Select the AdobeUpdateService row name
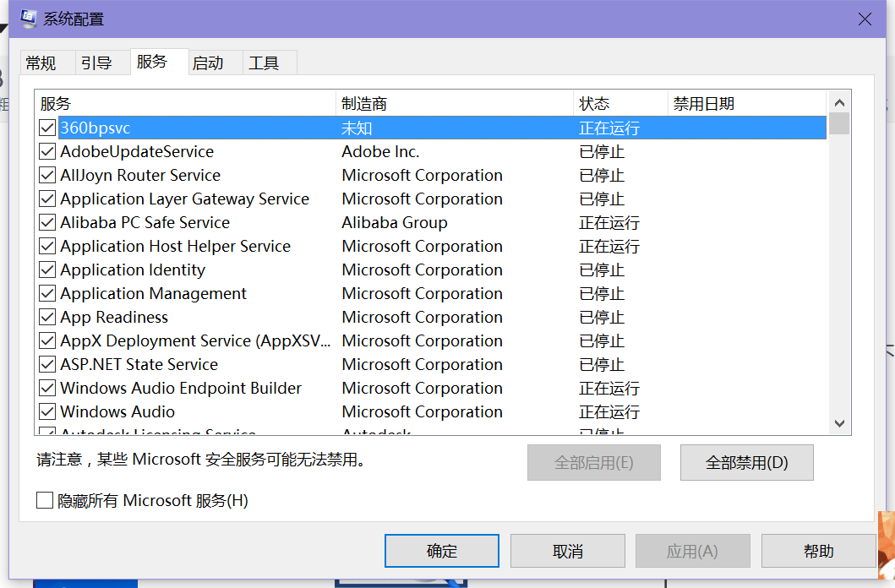Screen dimensions: 895x588 coord(137,152)
